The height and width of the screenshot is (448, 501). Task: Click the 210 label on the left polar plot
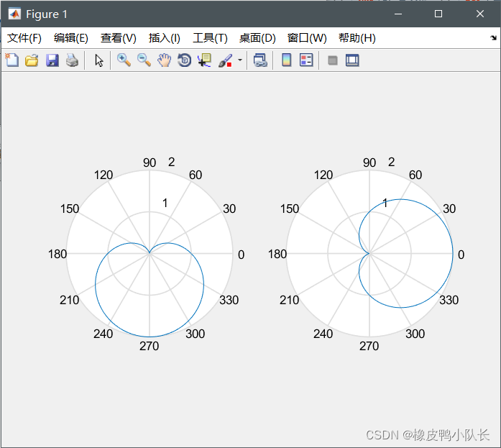pyautogui.click(x=69, y=300)
